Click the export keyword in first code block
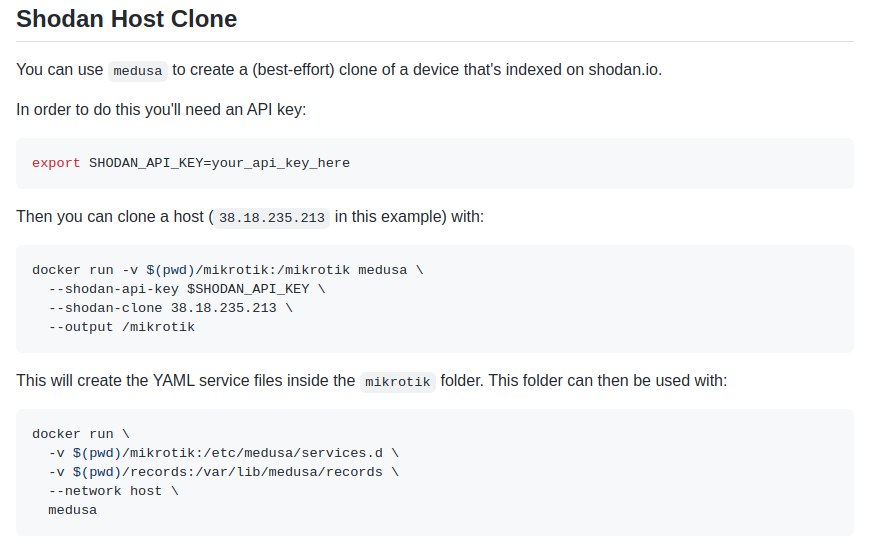 click(x=56, y=163)
